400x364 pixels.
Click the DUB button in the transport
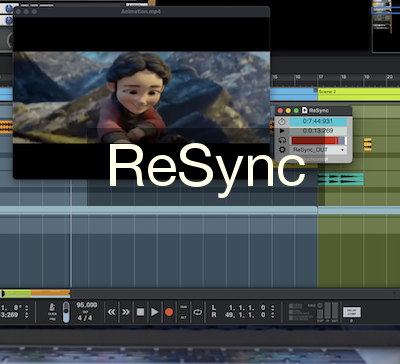[x=183, y=307]
